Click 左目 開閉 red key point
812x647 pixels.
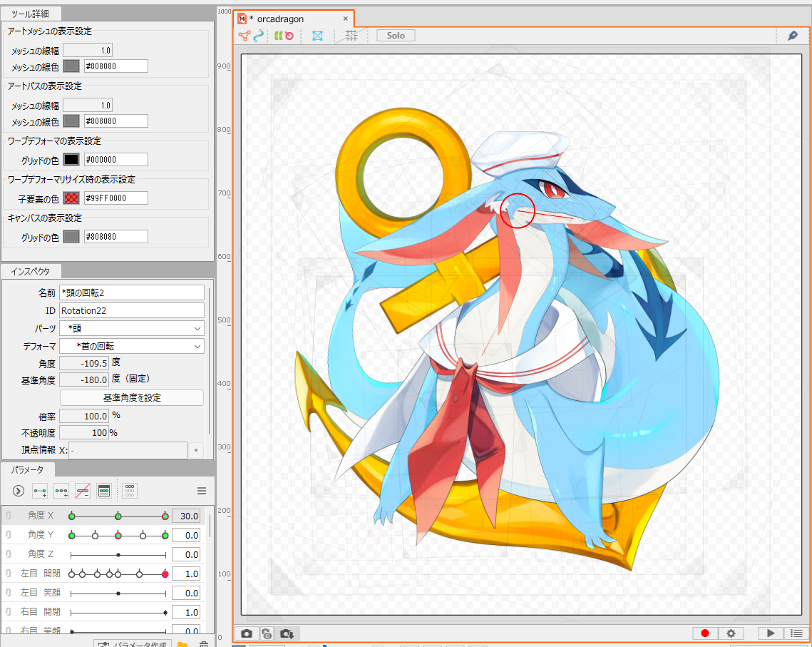(x=165, y=574)
